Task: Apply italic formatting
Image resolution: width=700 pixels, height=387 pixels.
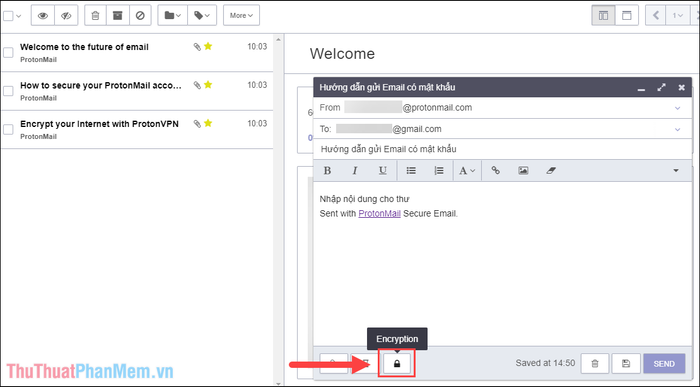Action: [355, 171]
